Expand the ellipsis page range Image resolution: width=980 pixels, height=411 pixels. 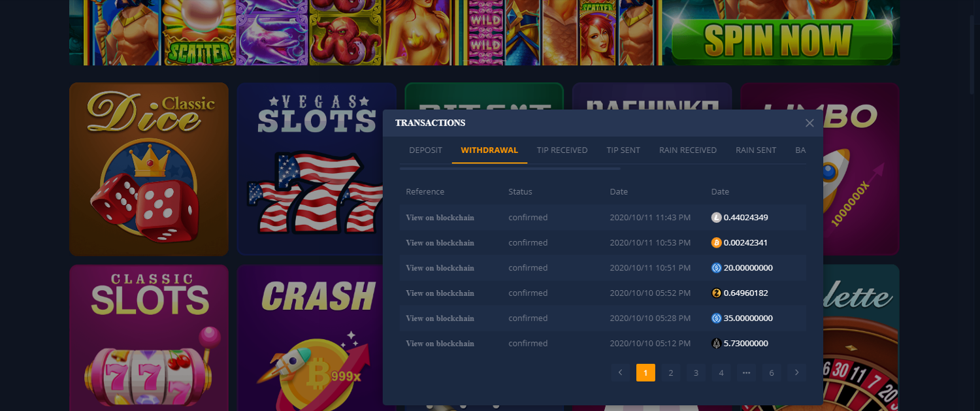coord(746,372)
